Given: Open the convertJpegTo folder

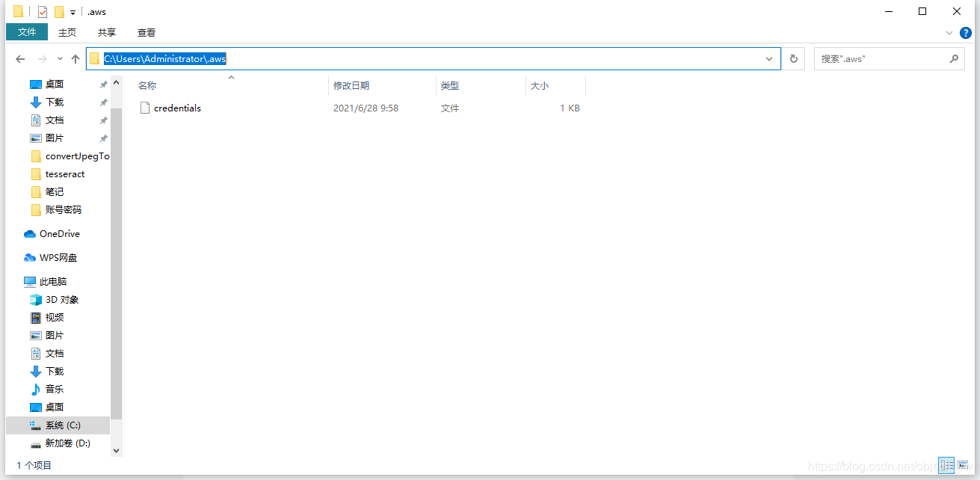Looking at the screenshot, I should (x=77, y=156).
